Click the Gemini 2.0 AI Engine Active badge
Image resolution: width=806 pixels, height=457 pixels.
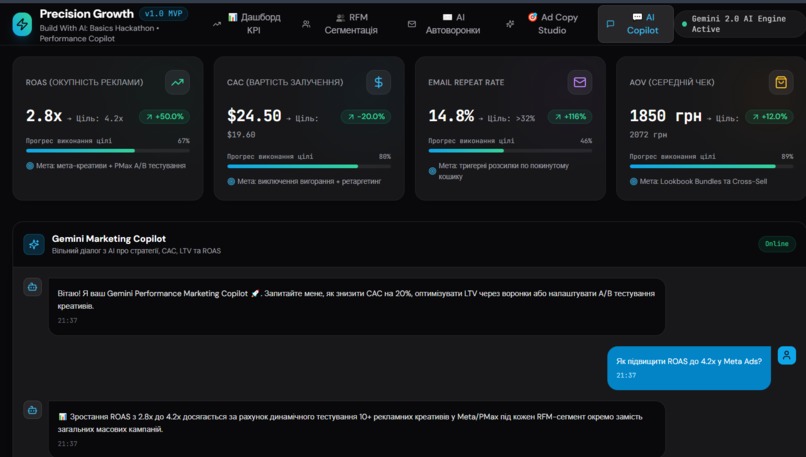(x=738, y=24)
